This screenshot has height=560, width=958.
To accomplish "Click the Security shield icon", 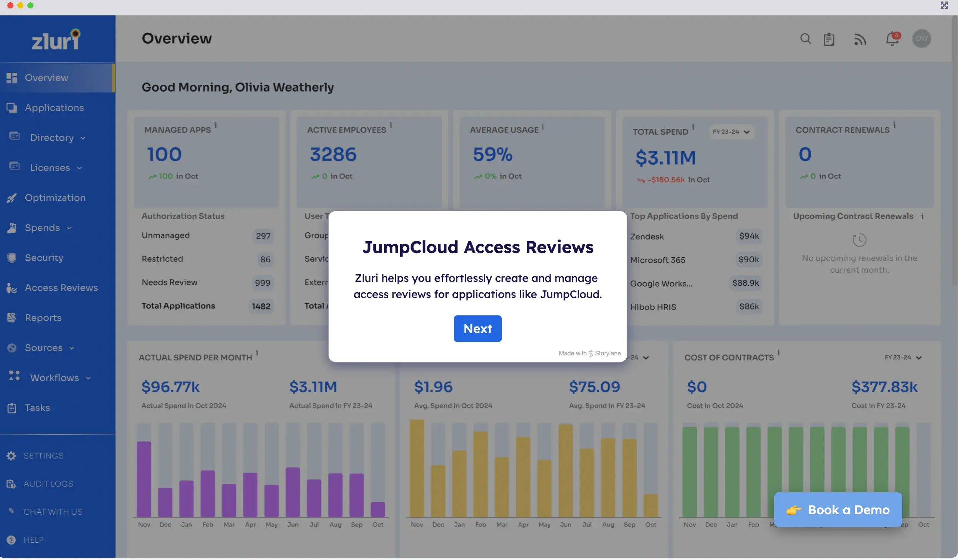I will (x=12, y=258).
